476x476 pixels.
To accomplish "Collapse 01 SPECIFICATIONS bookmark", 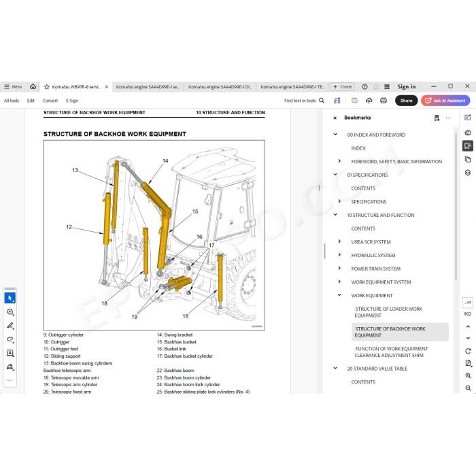I will (335, 174).
